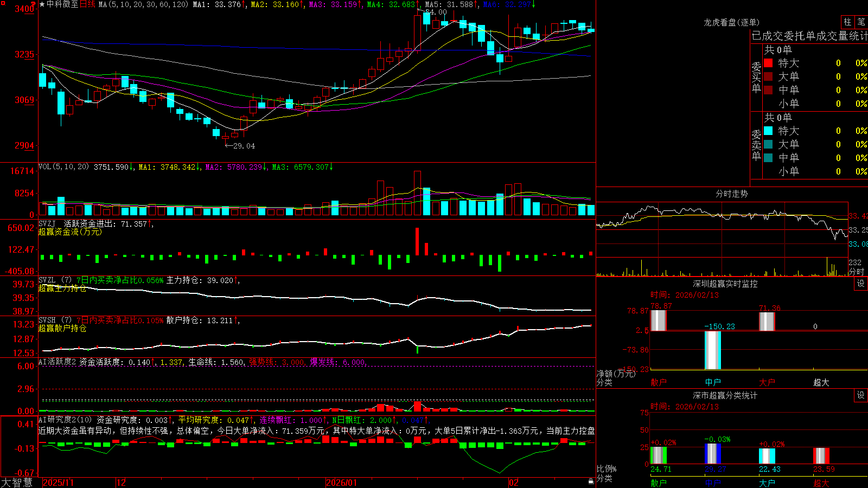Viewport: 868px width, 488px height.
Task: Click the AI研究度2(10) indicator title
Action: [x=66, y=420]
